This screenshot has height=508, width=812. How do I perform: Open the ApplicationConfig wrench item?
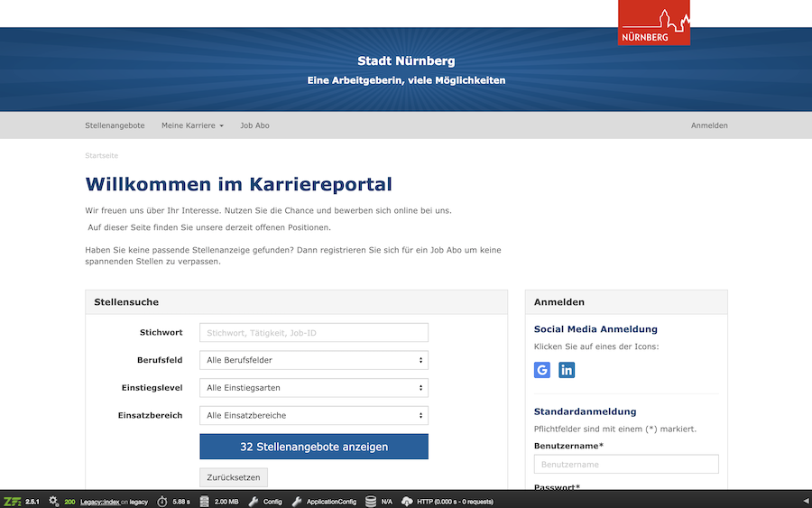pyautogui.click(x=298, y=501)
